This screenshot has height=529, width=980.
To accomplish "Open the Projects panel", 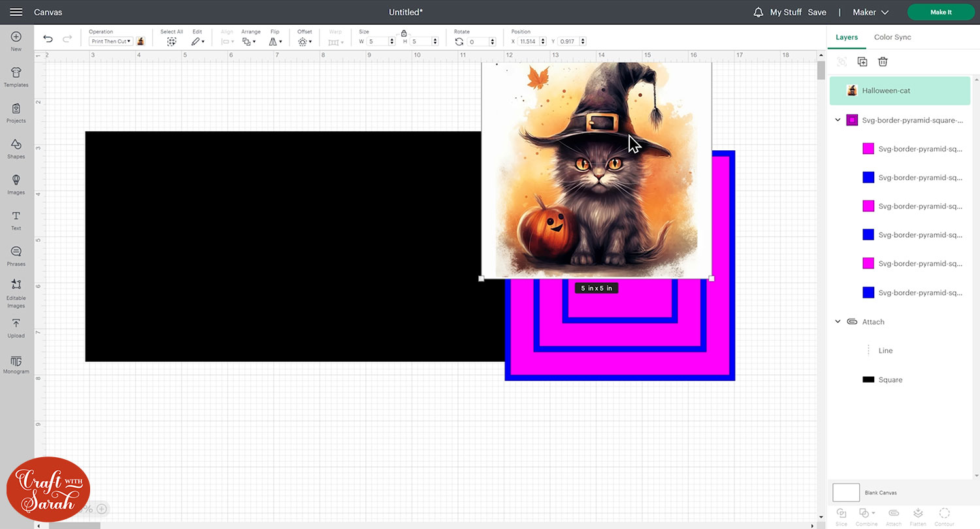I will [x=16, y=113].
